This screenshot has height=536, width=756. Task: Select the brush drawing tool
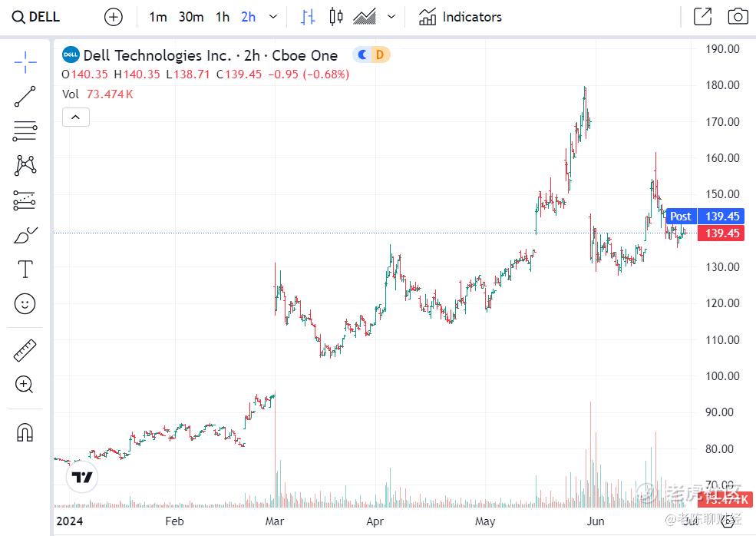25,235
